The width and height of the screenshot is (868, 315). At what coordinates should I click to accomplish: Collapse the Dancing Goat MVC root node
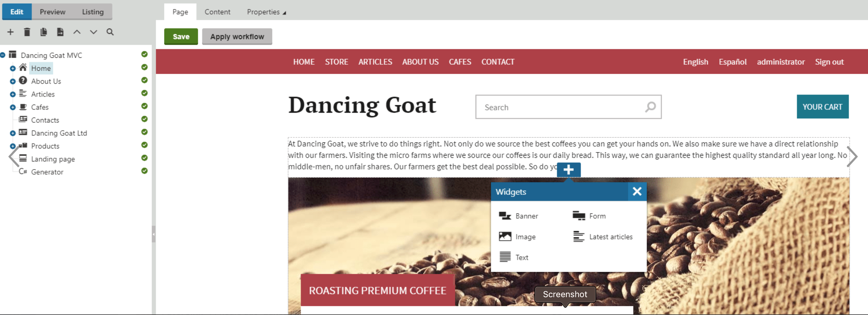coord(3,55)
